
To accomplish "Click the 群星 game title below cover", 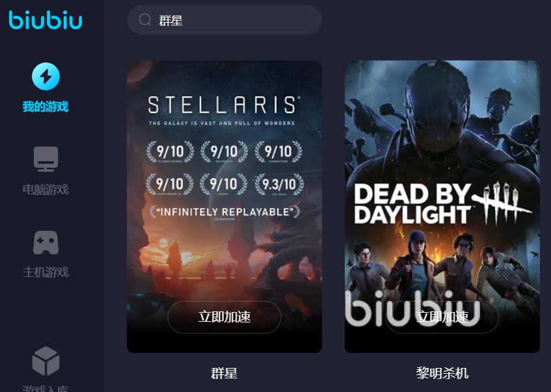I will pyautogui.click(x=224, y=373).
